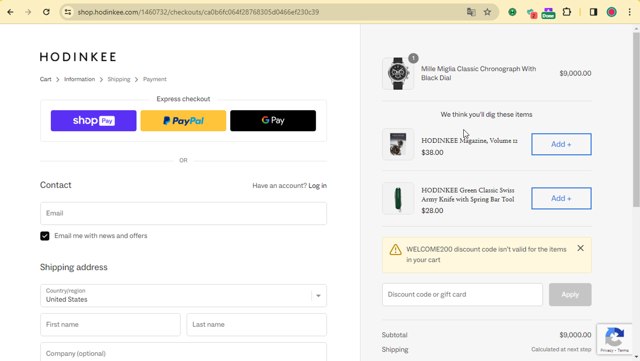Click the Green Swiss Army Knife thumbnail
Screen dimensions: 640x361
(x=398, y=198)
